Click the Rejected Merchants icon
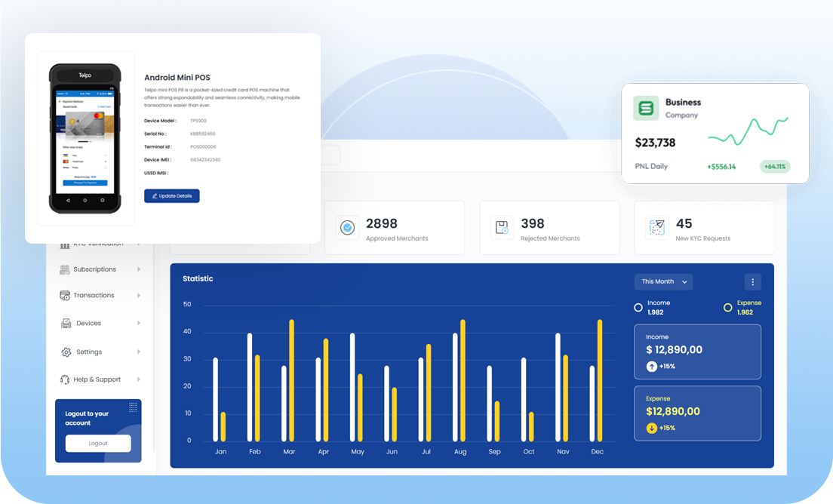Viewport: 833px width, 504px height. coord(502,228)
